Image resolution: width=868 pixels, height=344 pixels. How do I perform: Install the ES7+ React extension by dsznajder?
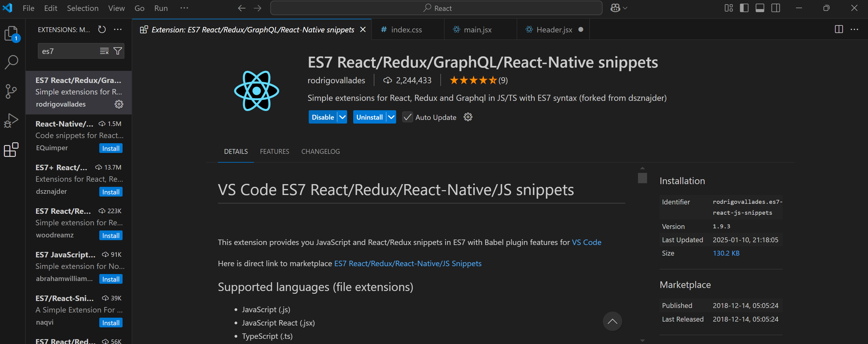(x=110, y=192)
